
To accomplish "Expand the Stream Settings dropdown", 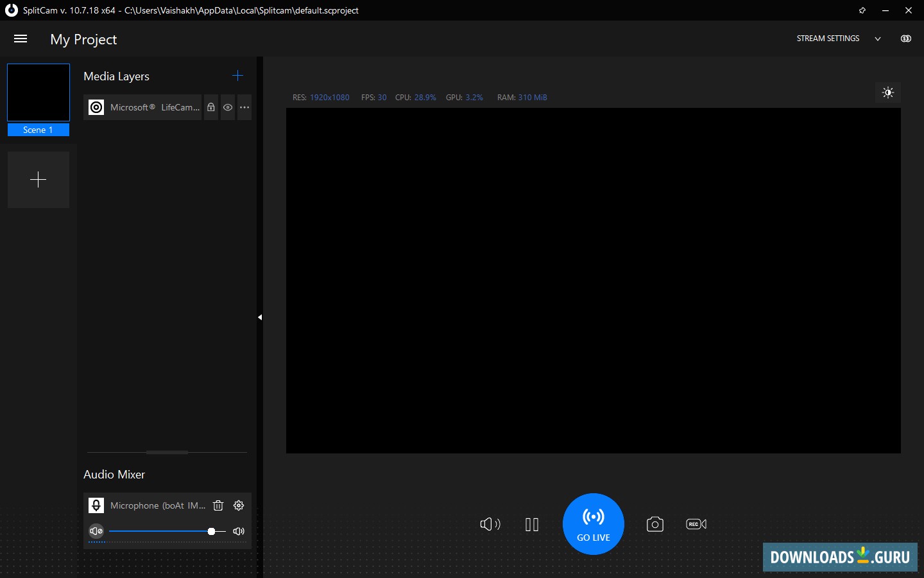I will click(877, 39).
